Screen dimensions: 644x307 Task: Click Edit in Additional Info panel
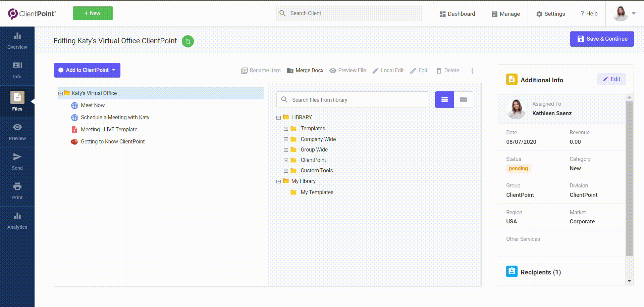point(611,79)
